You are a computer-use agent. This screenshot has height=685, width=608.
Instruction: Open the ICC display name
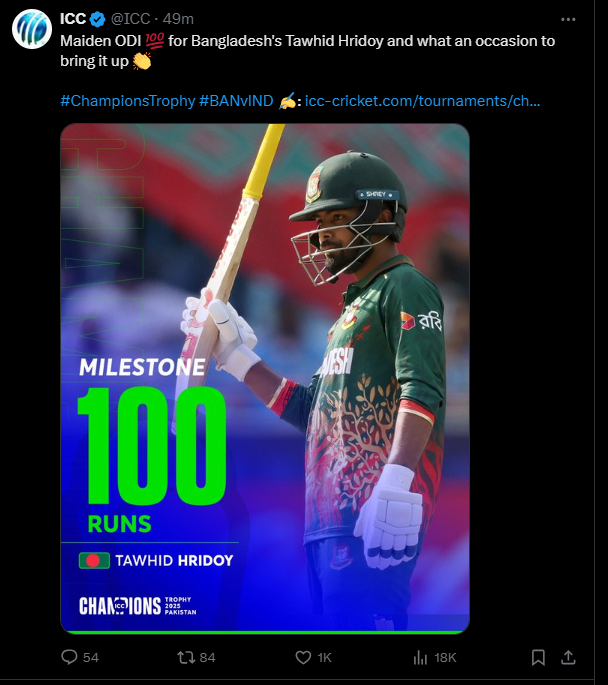coord(73,19)
